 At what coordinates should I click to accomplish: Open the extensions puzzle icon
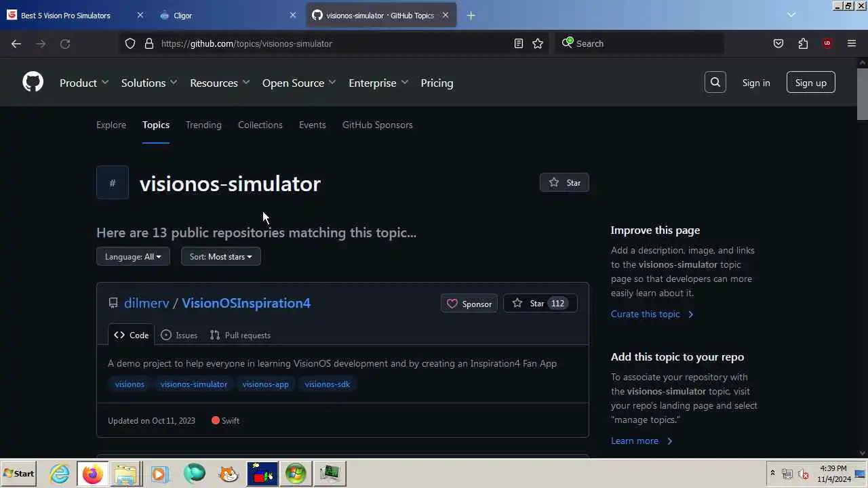coord(803,43)
